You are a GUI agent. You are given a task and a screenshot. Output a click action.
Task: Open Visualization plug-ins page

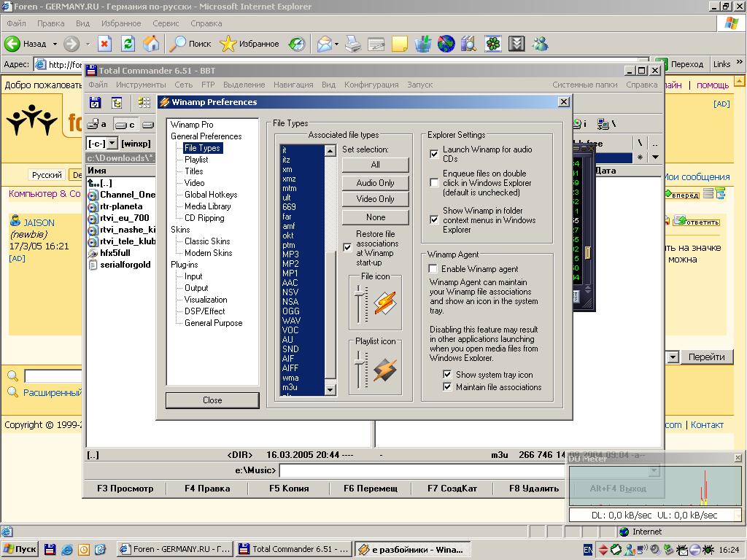point(206,300)
